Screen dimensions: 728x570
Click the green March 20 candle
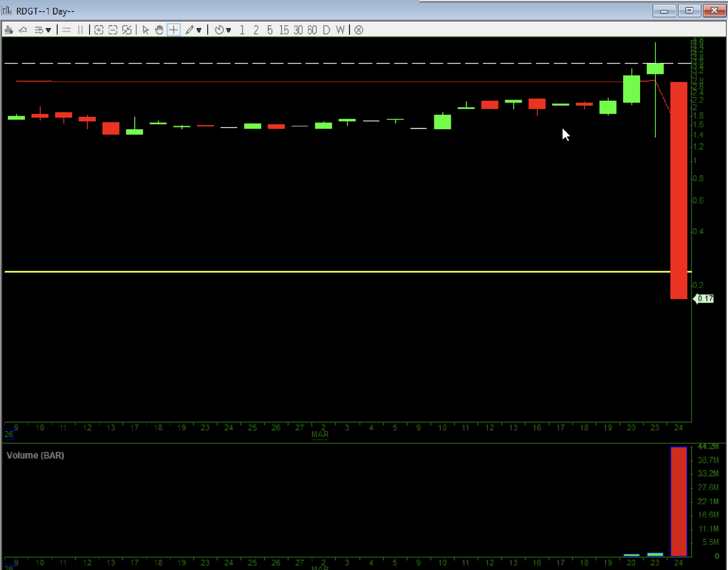point(632,89)
